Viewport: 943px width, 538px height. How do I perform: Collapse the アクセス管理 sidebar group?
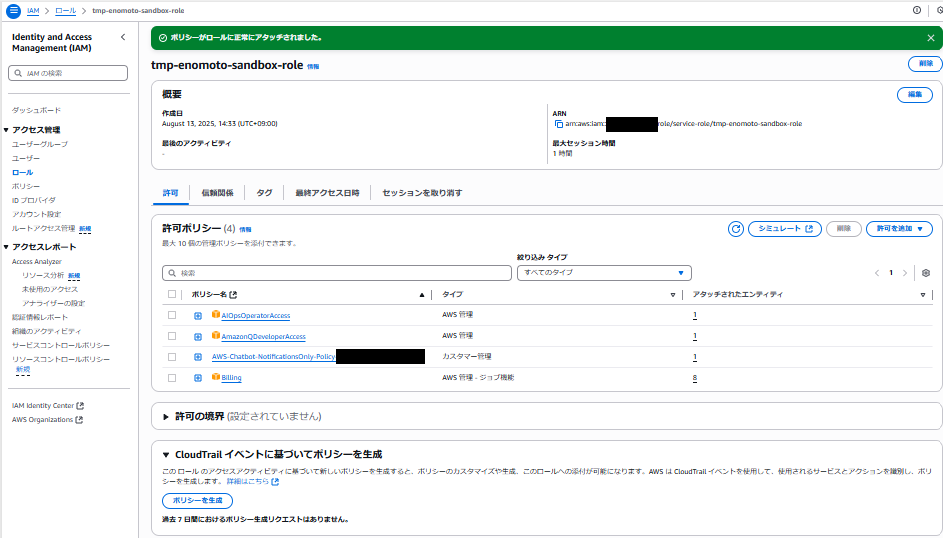(x=7, y=130)
